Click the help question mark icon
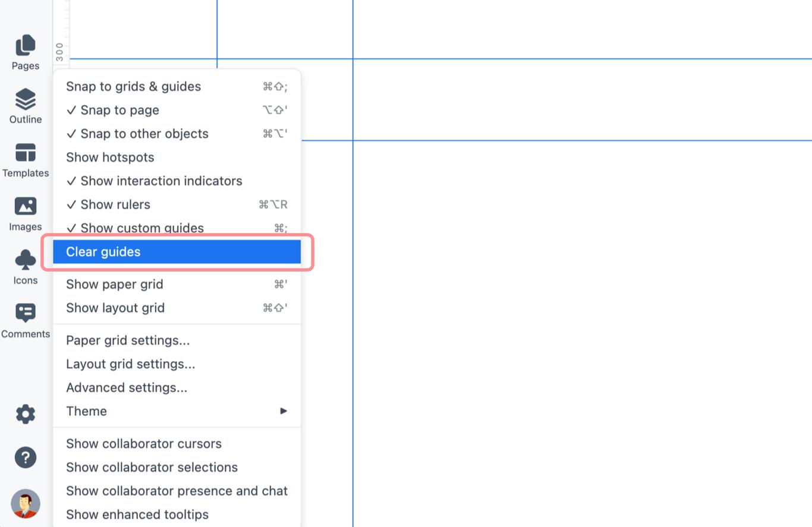This screenshot has height=527, width=812. click(25, 457)
